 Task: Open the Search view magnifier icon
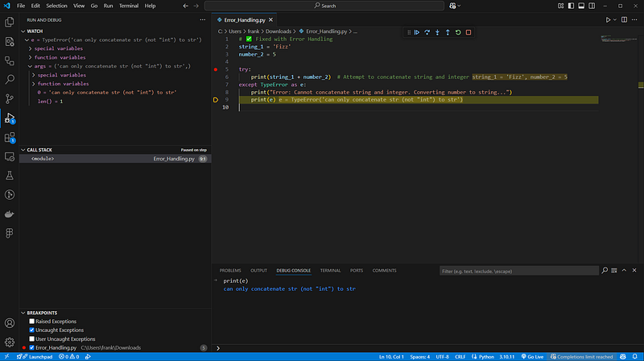(10, 79)
